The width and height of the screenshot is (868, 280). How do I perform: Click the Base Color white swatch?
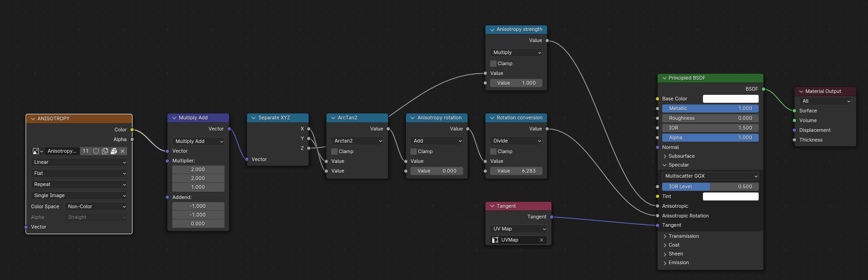click(x=730, y=99)
